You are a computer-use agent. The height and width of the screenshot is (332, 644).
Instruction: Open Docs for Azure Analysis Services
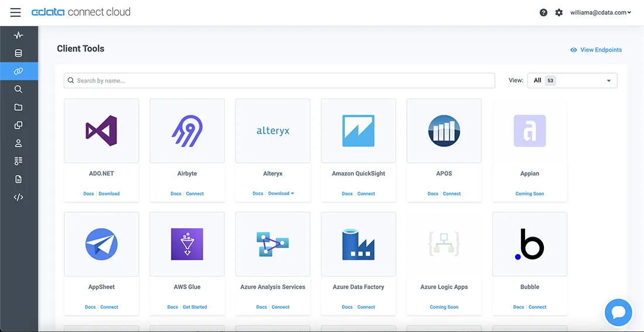pyautogui.click(x=262, y=307)
